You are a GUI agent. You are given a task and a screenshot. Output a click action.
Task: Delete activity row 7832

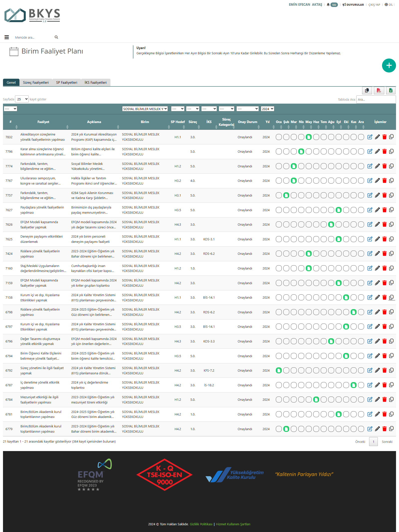tap(385, 137)
